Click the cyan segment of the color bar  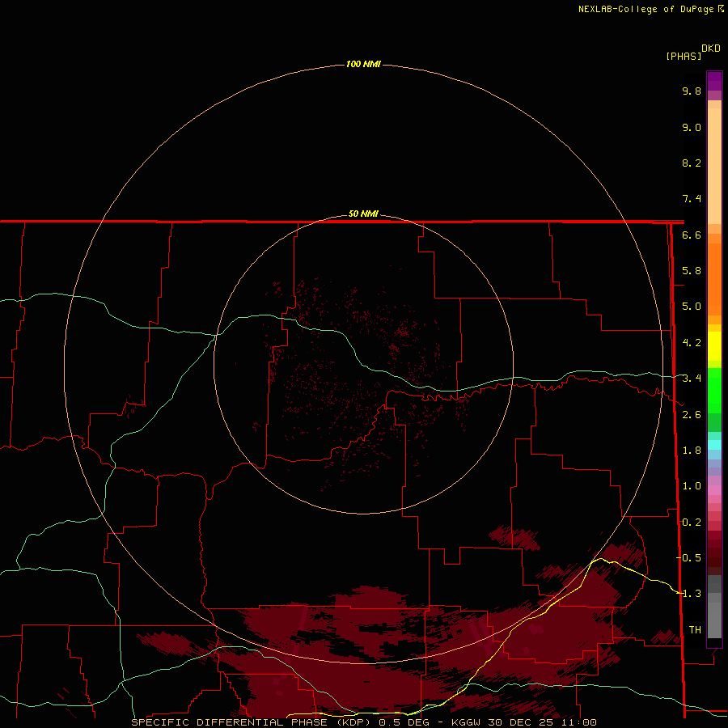[x=714, y=445]
